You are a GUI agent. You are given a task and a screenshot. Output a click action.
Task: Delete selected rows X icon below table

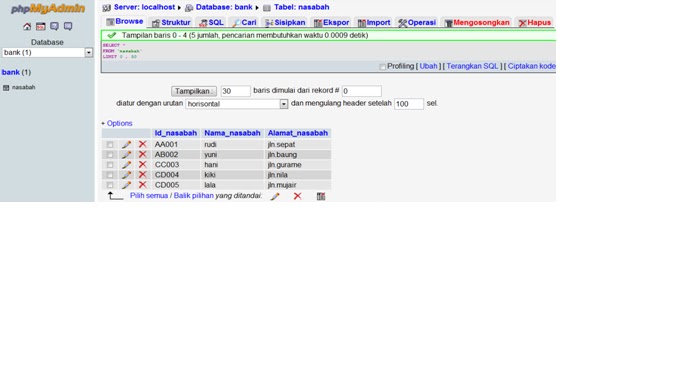[298, 196]
